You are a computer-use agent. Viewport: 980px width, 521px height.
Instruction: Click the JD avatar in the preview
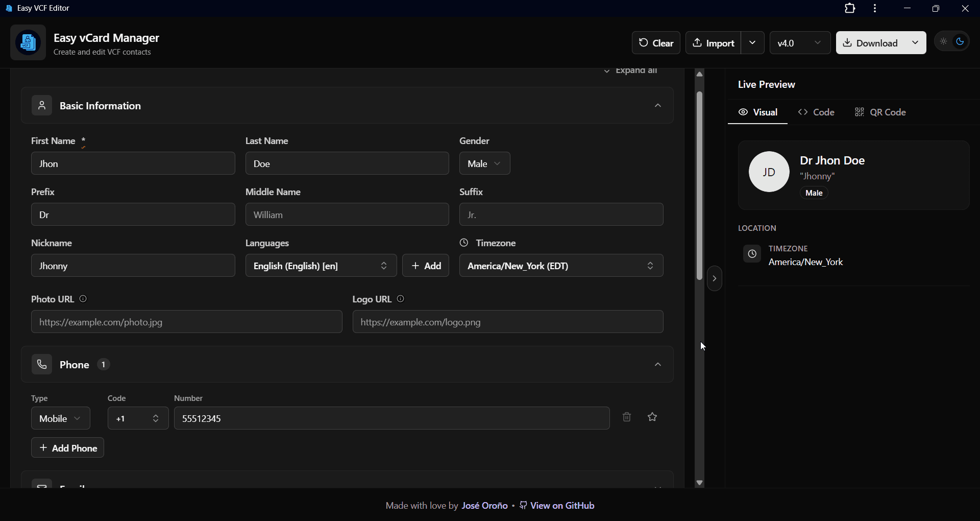(x=769, y=172)
